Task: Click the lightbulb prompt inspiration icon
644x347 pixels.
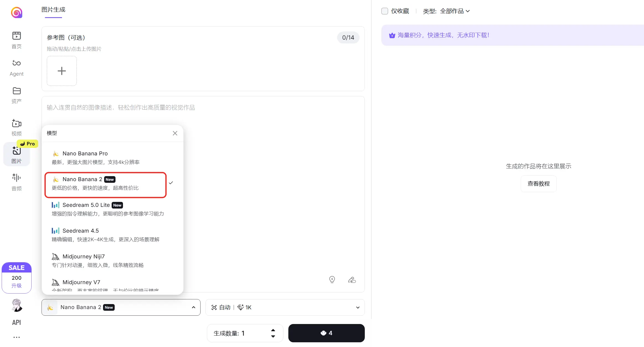Action: pyautogui.click(x=332, y=279)
